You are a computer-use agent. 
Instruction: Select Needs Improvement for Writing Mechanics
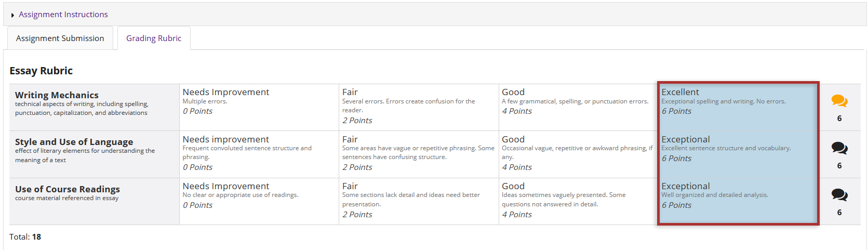click(259, 107)
